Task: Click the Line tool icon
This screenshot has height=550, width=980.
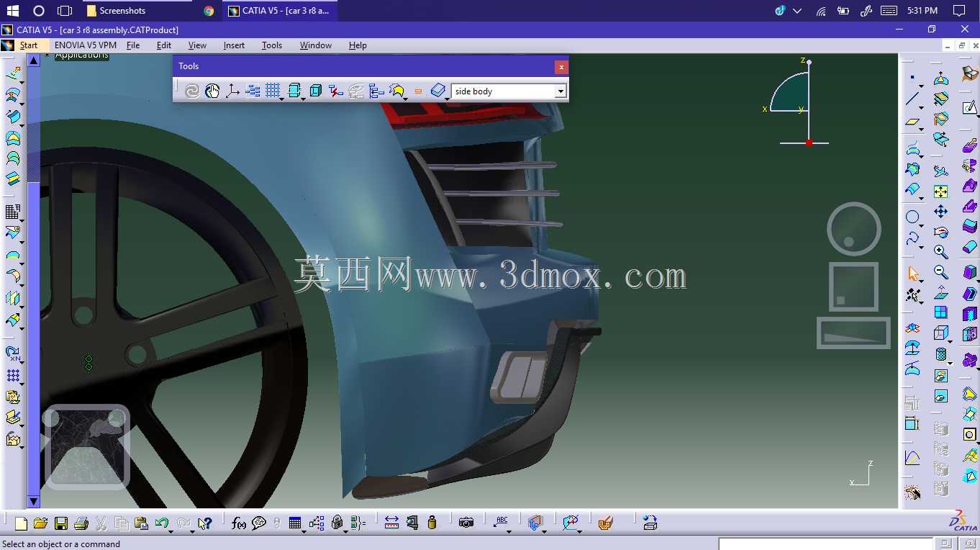Action: pos(912,99)
